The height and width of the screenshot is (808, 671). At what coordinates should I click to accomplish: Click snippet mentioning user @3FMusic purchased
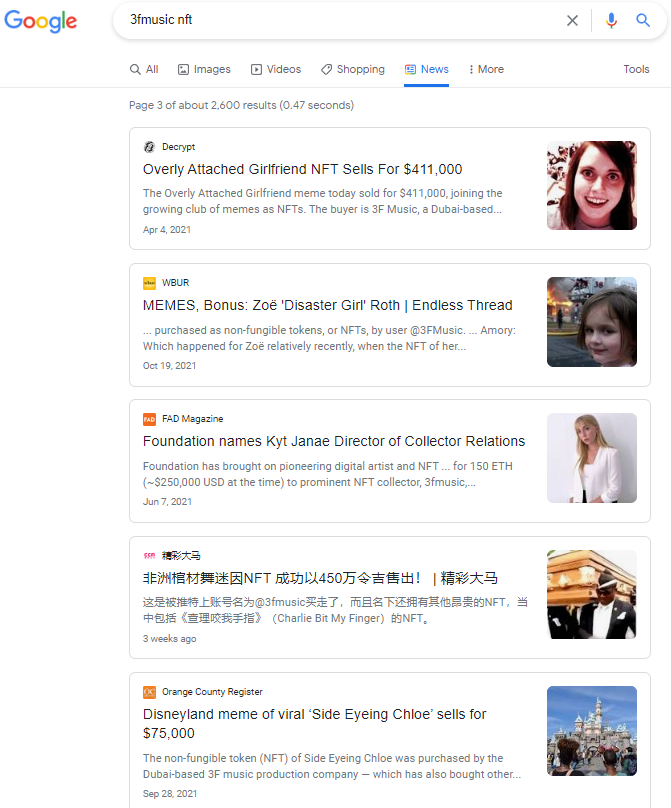[329, 338]
